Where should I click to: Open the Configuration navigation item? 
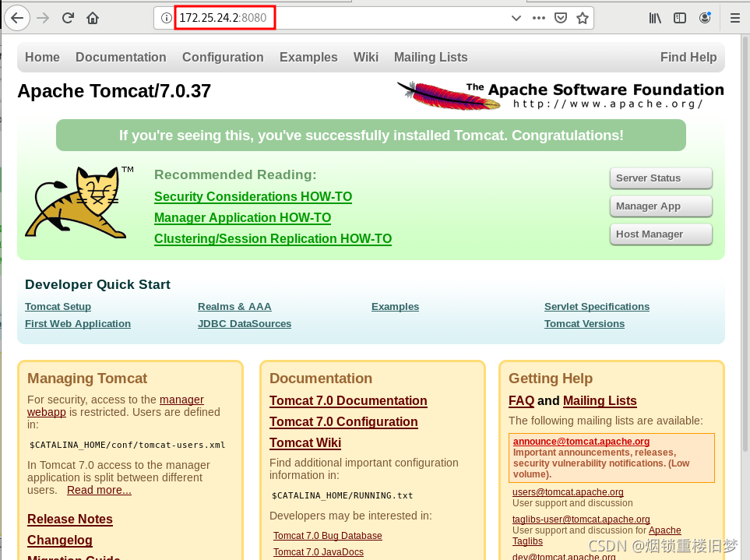pos(223,58)
